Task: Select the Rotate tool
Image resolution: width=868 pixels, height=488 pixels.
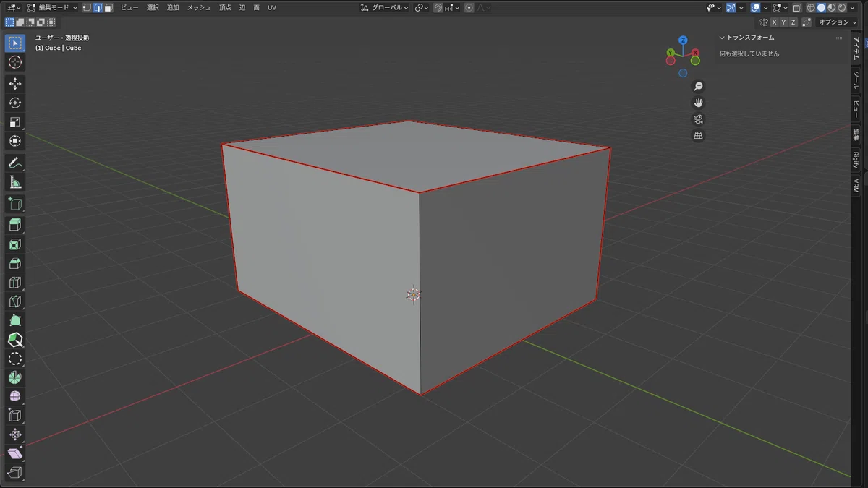Action: pos(15,103)
